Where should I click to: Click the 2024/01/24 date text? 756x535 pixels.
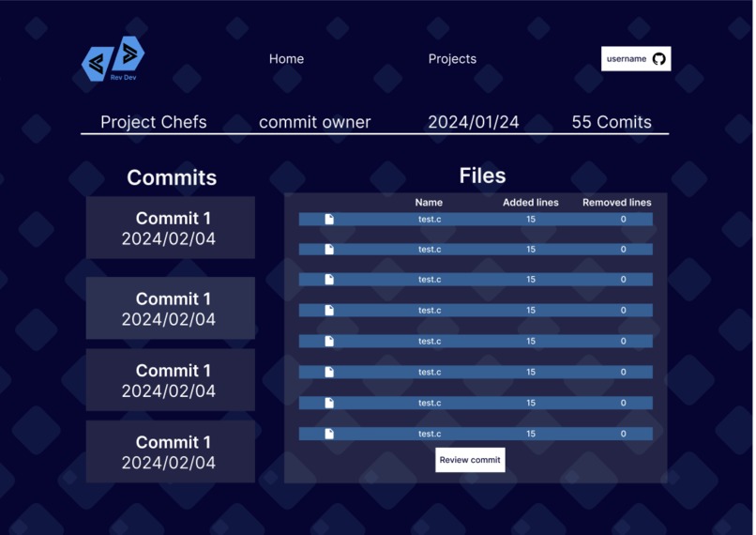[474, 122]
